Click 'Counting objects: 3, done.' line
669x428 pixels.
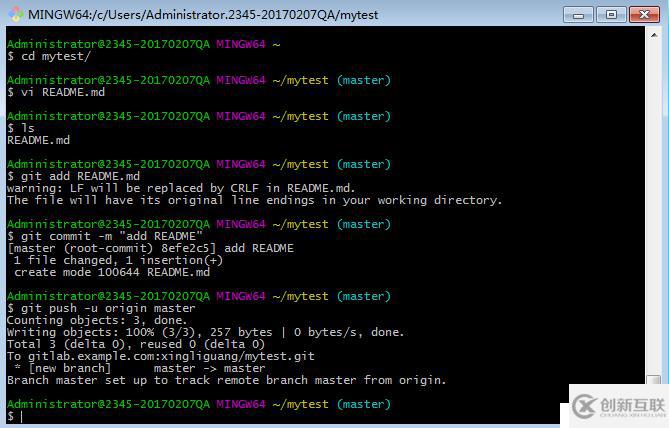97,320
